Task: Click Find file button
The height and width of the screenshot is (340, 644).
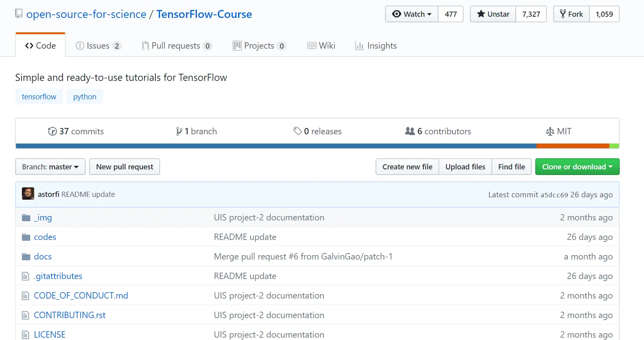Action: point(511,167)
